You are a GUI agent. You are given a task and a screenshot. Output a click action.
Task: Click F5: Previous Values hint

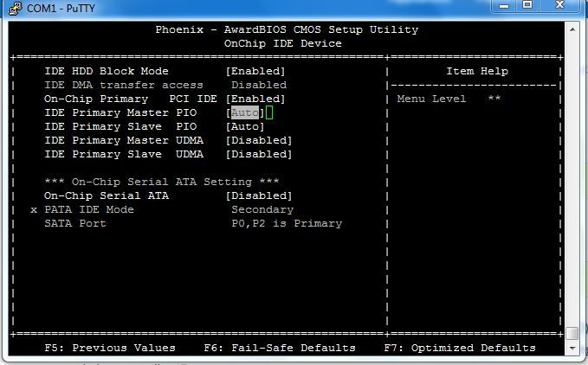(110, 349)
